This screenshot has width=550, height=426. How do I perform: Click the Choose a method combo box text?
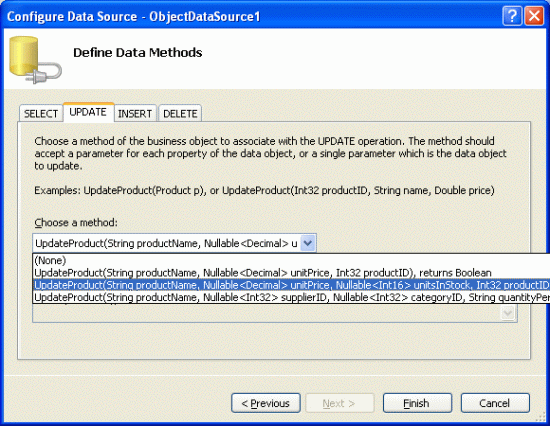tap(166, 243)
